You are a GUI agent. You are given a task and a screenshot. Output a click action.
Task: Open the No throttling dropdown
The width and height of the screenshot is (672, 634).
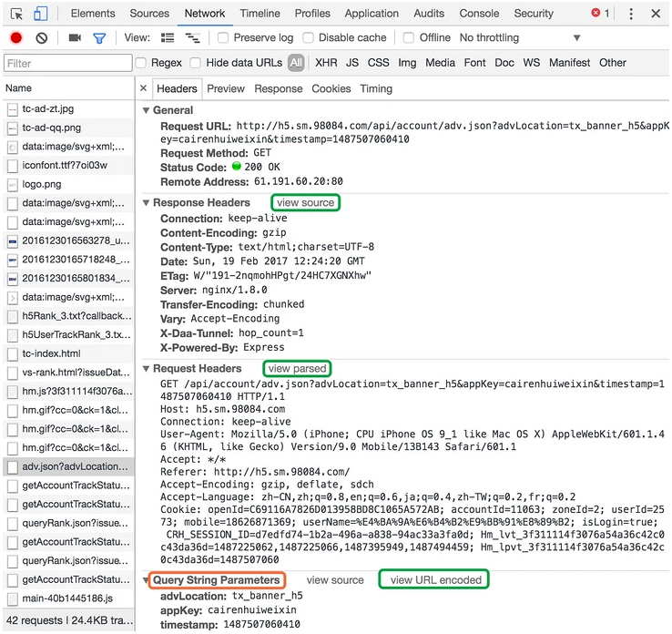coord(520,38)
